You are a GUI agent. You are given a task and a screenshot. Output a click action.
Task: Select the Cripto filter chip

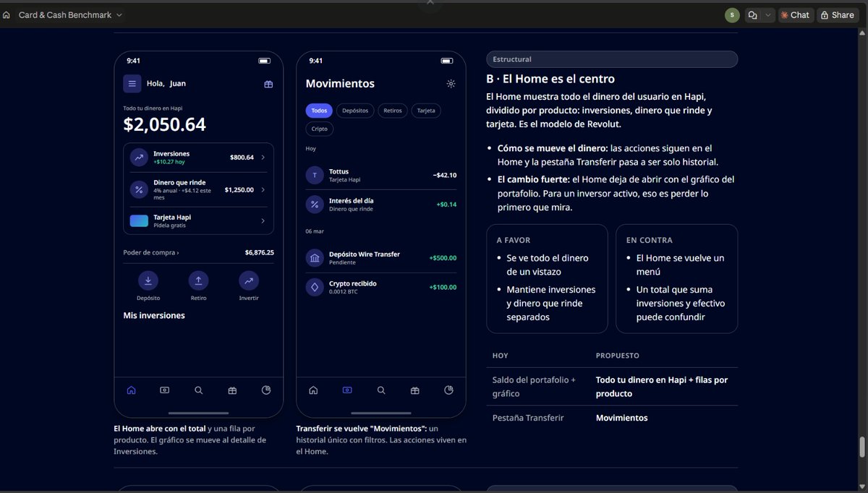point(320,129)
